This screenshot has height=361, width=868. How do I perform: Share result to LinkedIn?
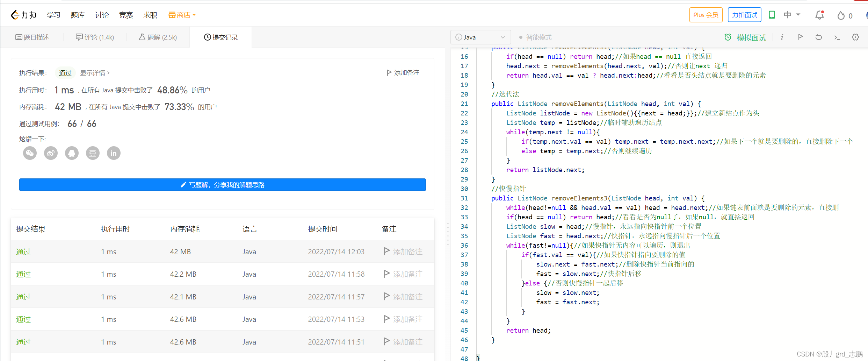pyautogui.click(x=114, y=153)
